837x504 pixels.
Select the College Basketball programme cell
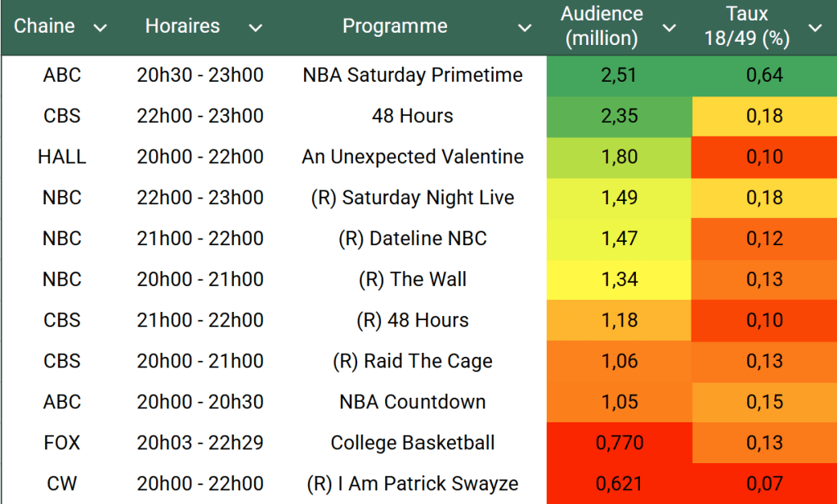[x=413, y=443]
